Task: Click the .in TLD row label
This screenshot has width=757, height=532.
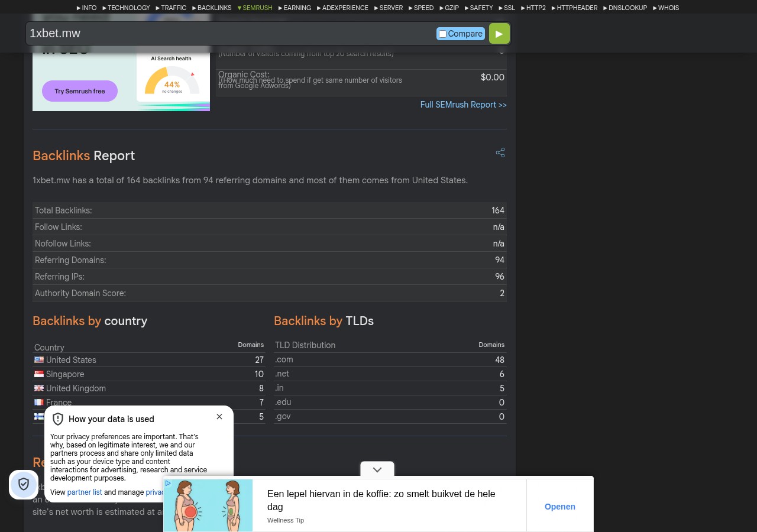Action: (x=279, y=388)
